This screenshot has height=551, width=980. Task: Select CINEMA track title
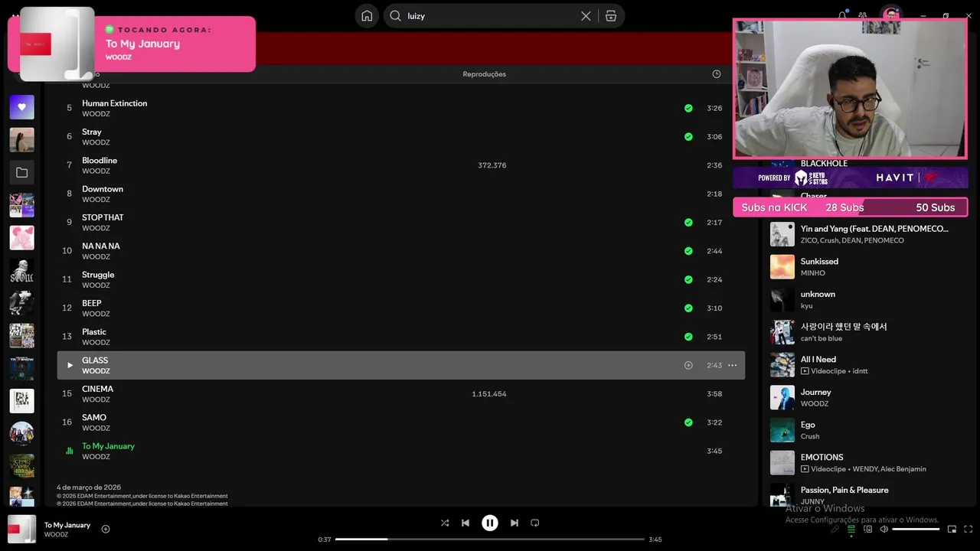click(97, 389)
